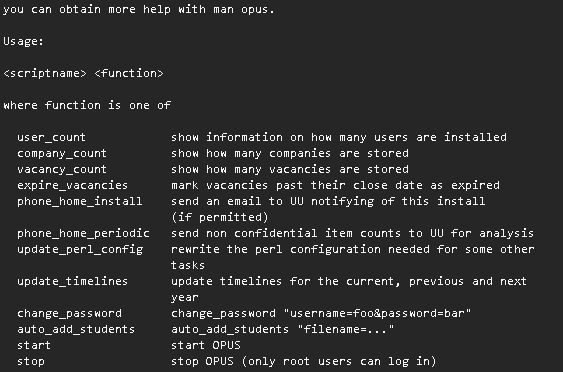Screen dimensions: 563x372
Task: Click update_perl_config function name
Action: pyautogui.click(x=80, y=249)
